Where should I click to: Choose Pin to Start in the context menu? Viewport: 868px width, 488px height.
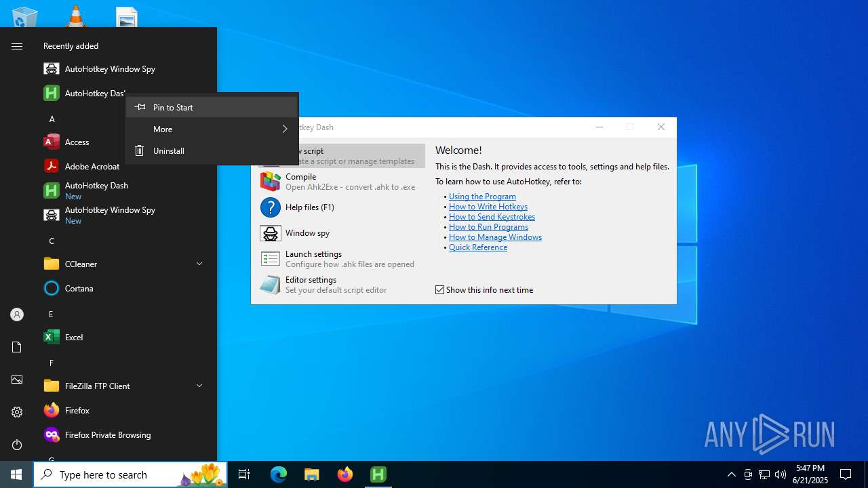tap(212, 107)
